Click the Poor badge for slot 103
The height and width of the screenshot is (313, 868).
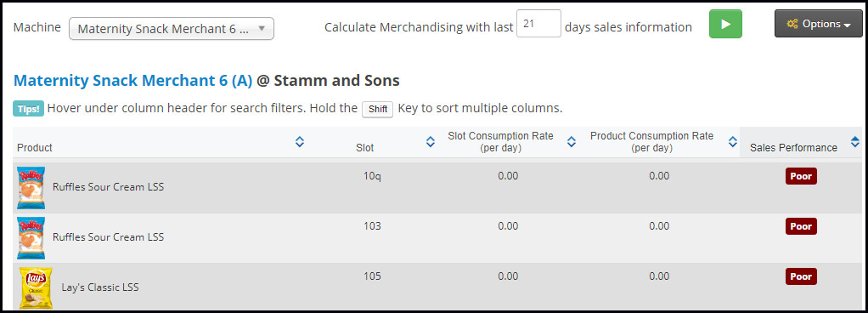(801, 226)
